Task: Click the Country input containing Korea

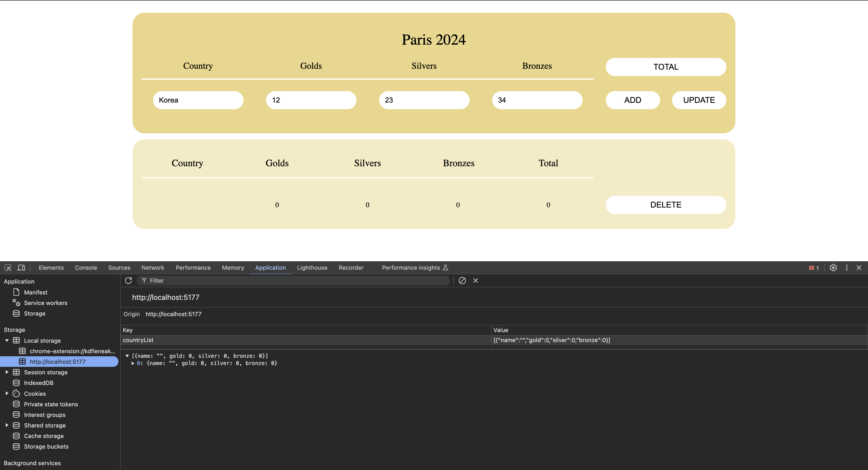Action: 198,100
